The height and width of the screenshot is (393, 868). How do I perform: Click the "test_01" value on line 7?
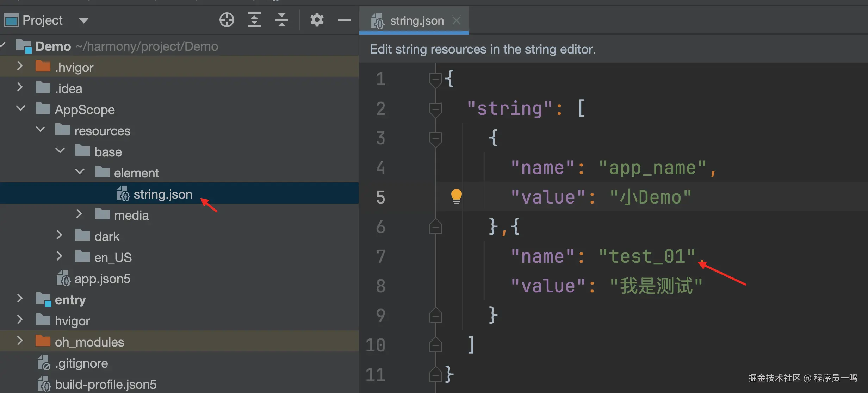pyautogui.click(x=647, y=256)
